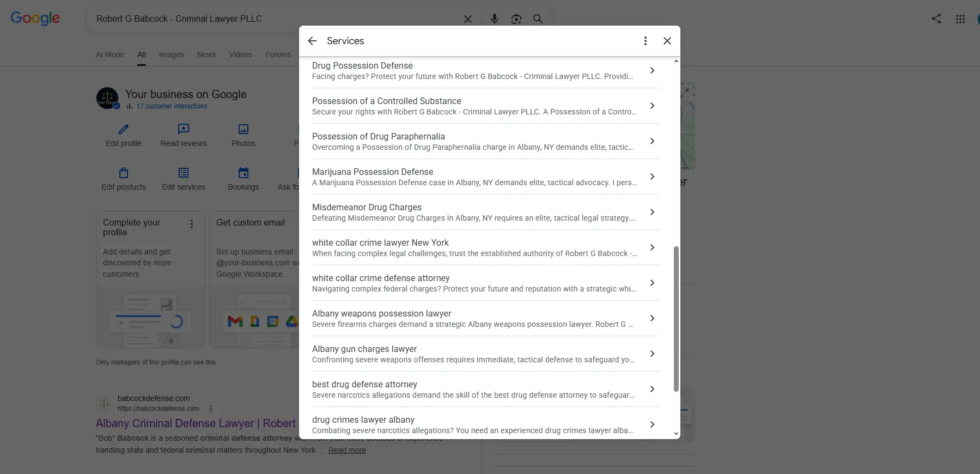Open Possession of Drug Paraphernalia service title
980x474 pixels.
[x=379, y=136]
